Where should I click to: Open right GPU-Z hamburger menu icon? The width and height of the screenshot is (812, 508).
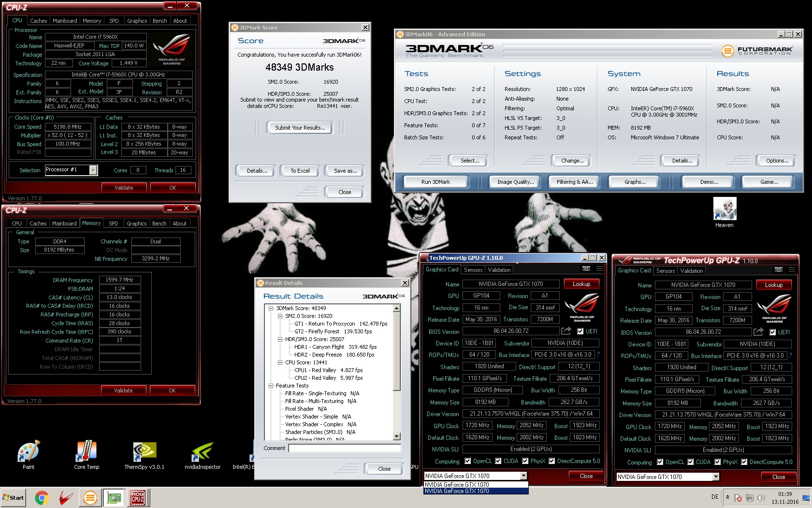point(792,269)
